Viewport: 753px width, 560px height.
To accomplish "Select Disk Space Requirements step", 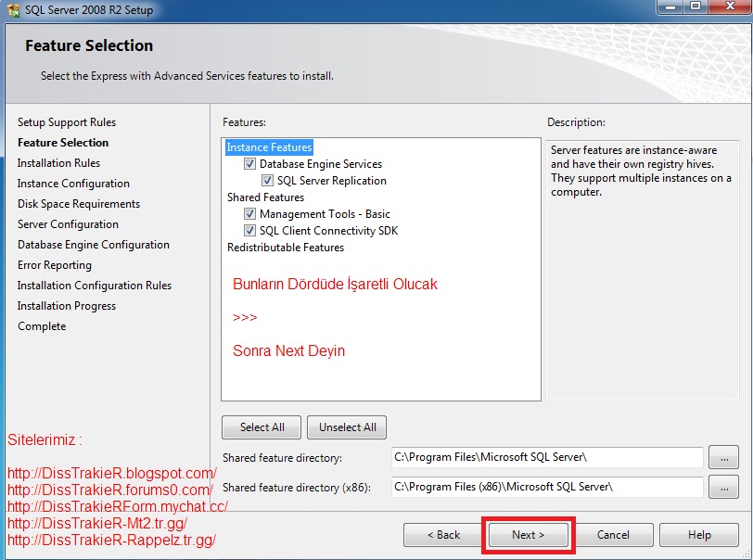I will pos(79,204).
